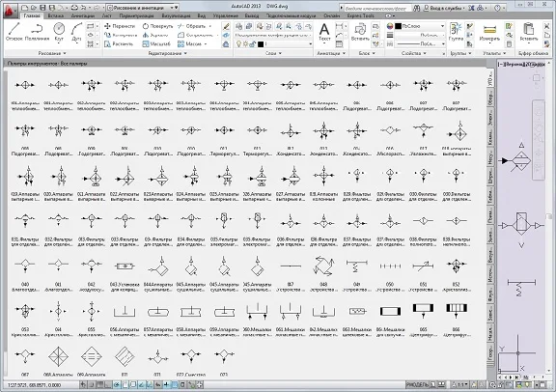Open the ПоСлою object color dropdown
The image size is (556, 392).
coord(420,26)
